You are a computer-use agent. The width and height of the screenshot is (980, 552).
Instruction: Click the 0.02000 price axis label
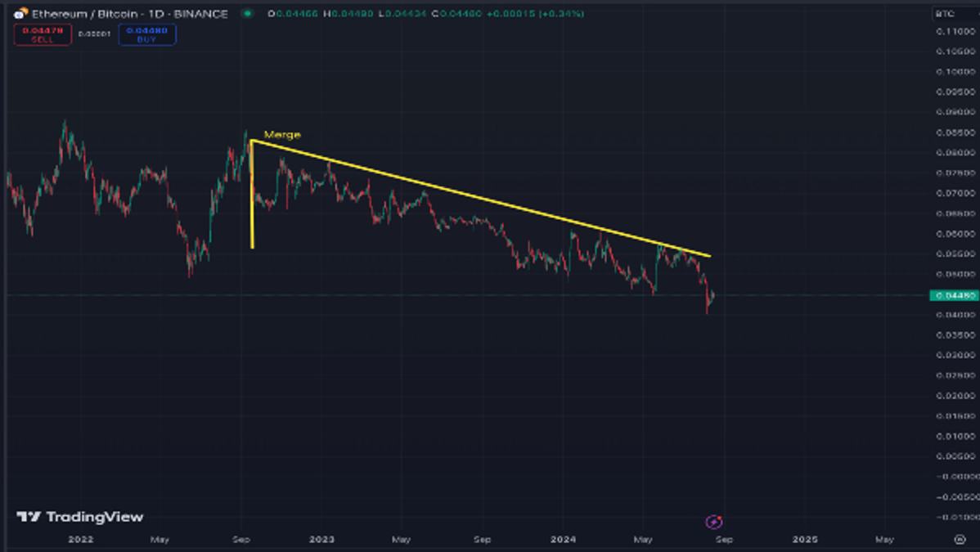click(955, 396)
